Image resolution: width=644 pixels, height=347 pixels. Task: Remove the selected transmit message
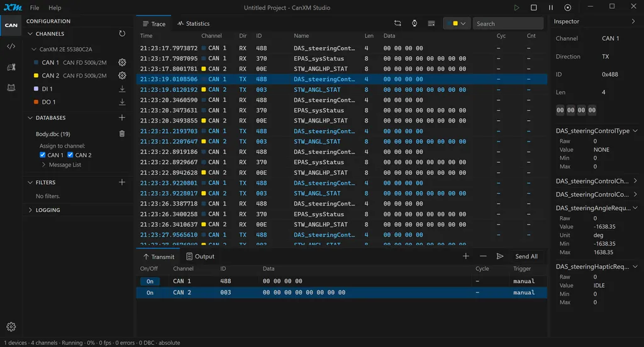(483, 256)
